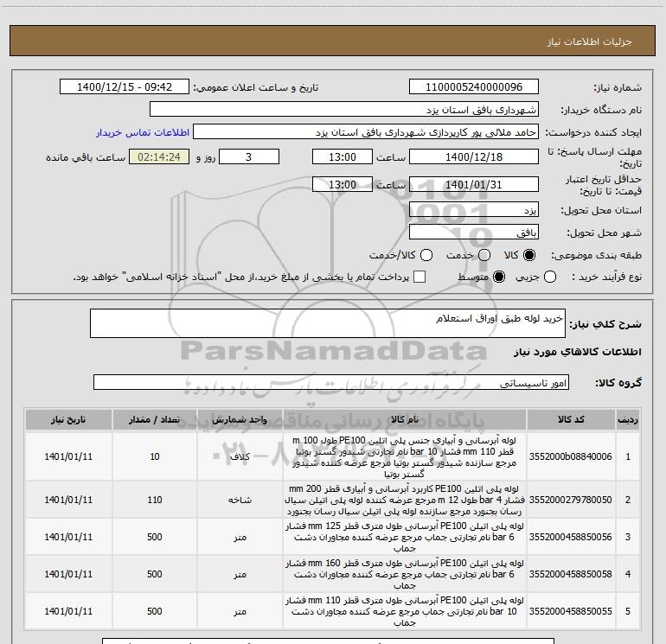Click the price validity date 1401/01/31
This screenshot has height=644, width=666.
[474, 185]
